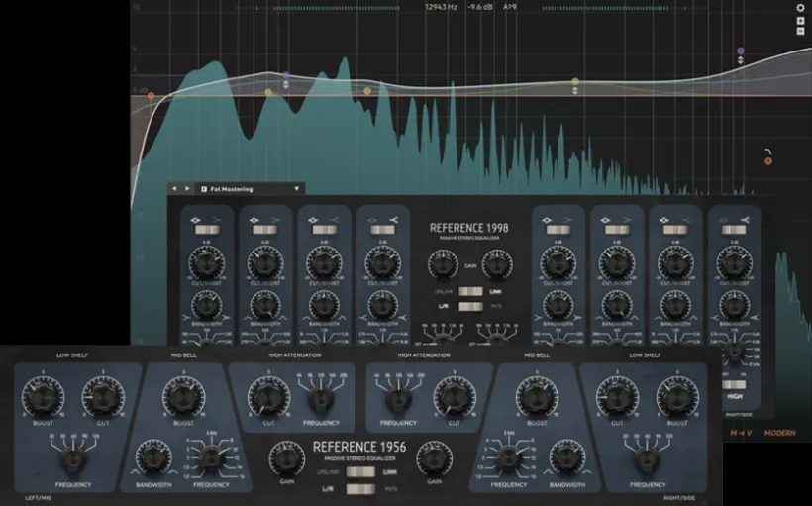Click CUT/BOOST knob on Reference 1998 first left band
Viewport: 812px width, 506px height.
point(207,262)
